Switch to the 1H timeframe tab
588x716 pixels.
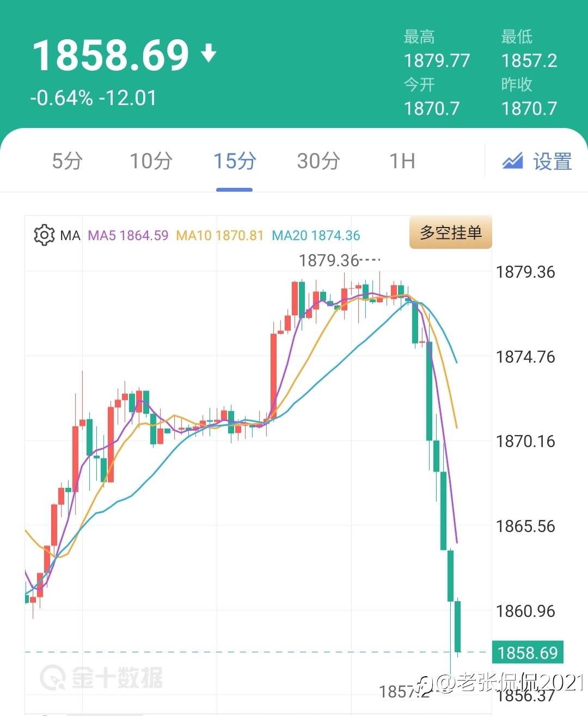402,161
